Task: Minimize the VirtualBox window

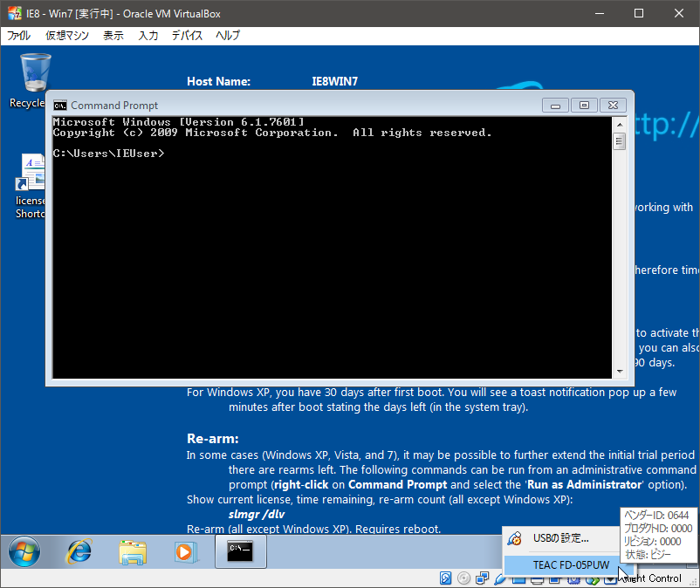Action: pos(600,13)
